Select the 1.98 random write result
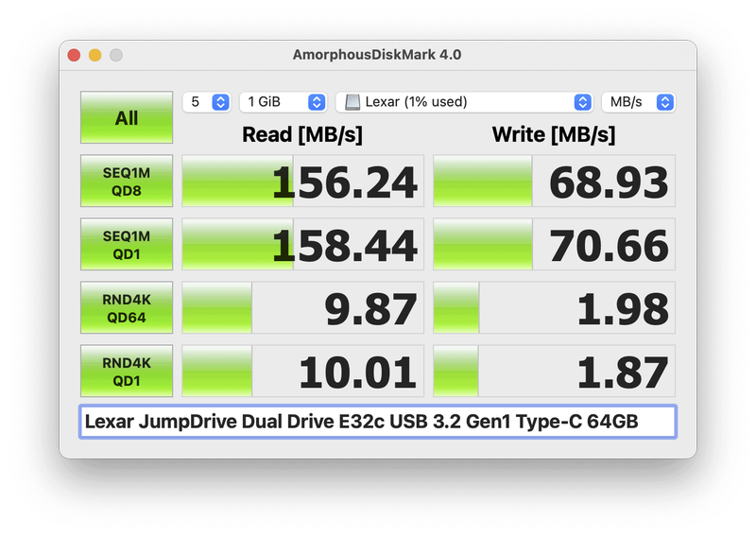The image size is (756, 537). pyautogui.click(x=554, y=307)
